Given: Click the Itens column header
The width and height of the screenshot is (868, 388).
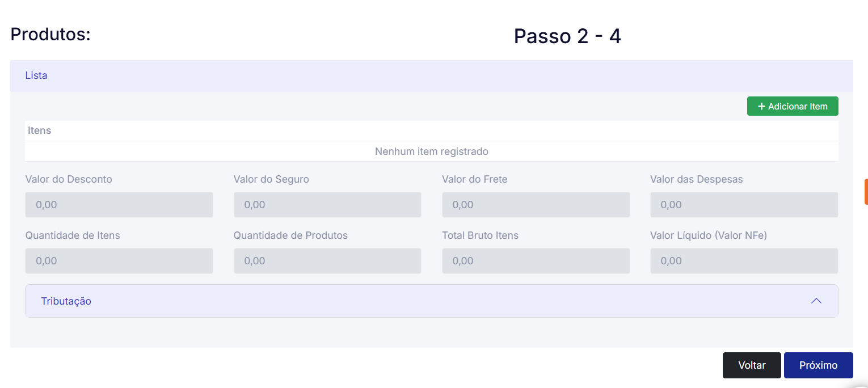Looking at the screenshot, I should [x=39, y=130].
